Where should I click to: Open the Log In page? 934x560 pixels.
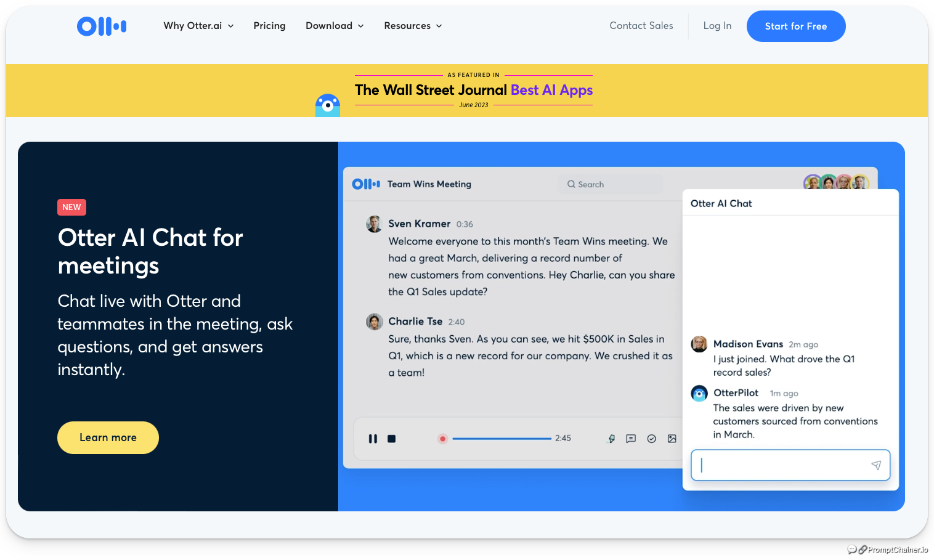click(717, 26)
